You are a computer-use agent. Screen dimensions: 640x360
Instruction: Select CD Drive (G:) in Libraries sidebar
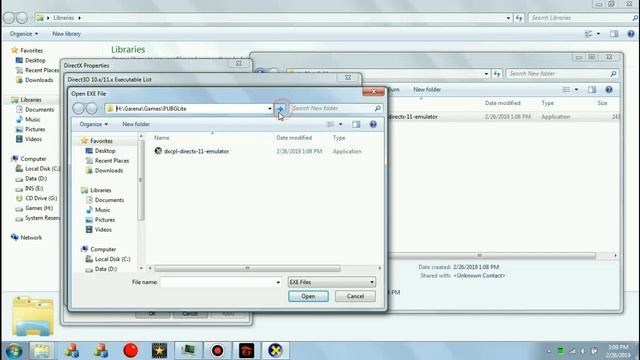pyautogui.click(x=36, y=198)
